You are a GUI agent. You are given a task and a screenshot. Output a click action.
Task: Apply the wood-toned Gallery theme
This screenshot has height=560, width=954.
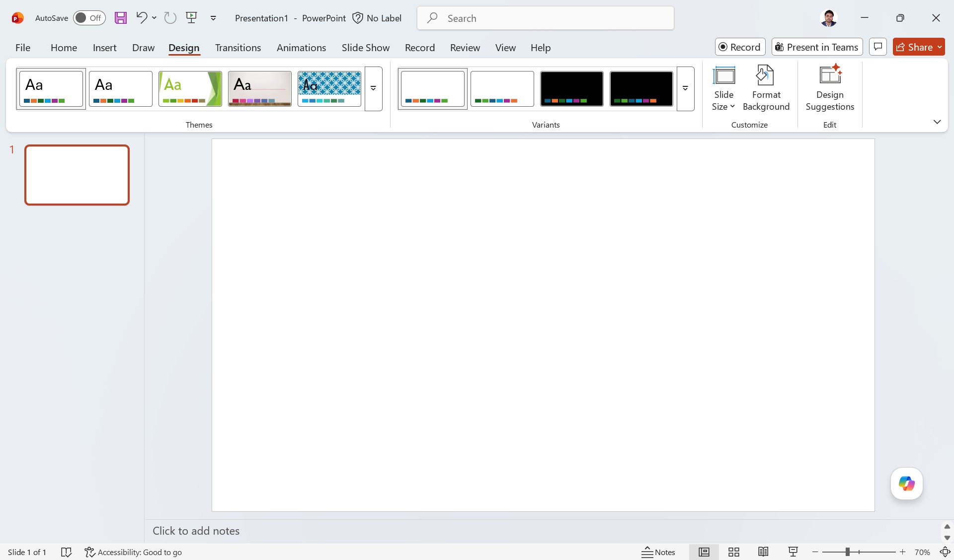pyautogui.click(x=260, y=88)
